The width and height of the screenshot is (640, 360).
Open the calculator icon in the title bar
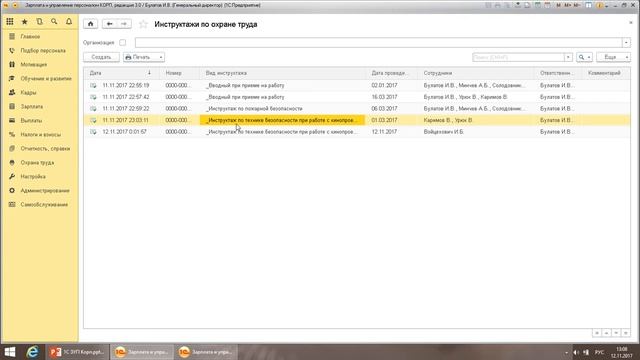538,5
